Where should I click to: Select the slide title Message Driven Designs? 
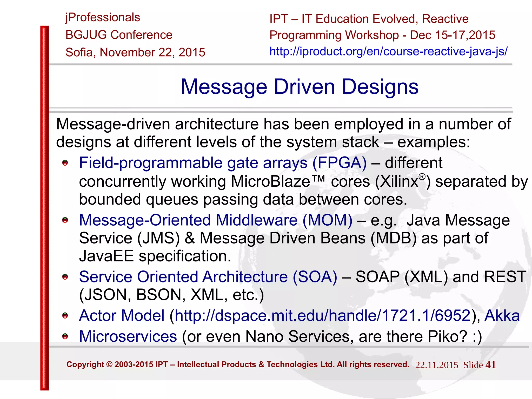coord(300,87)
